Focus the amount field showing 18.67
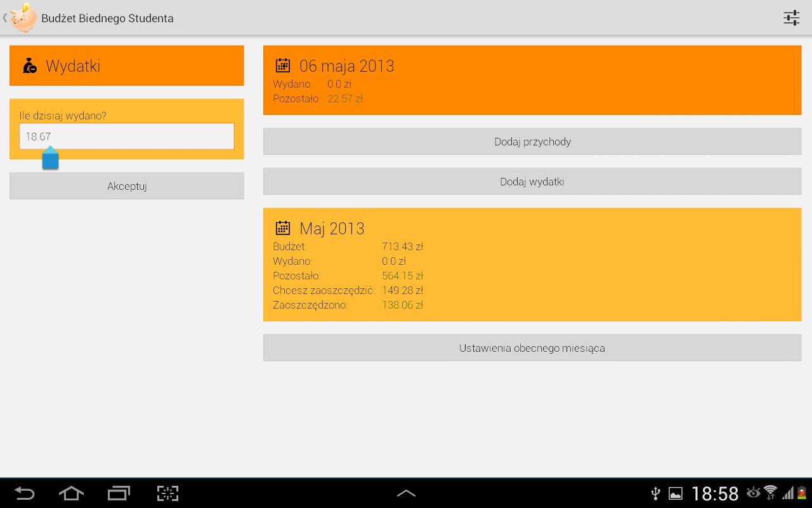This screenshot has height=508, width=812. click(127, 137)
